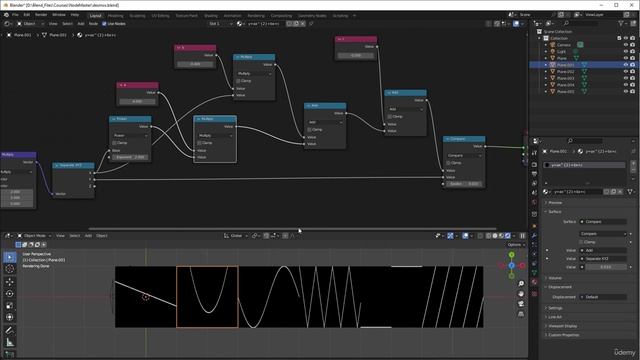
Task: Toggle Clamp checkbox on selected Multiply node
Action: click(x=199, y=143)
